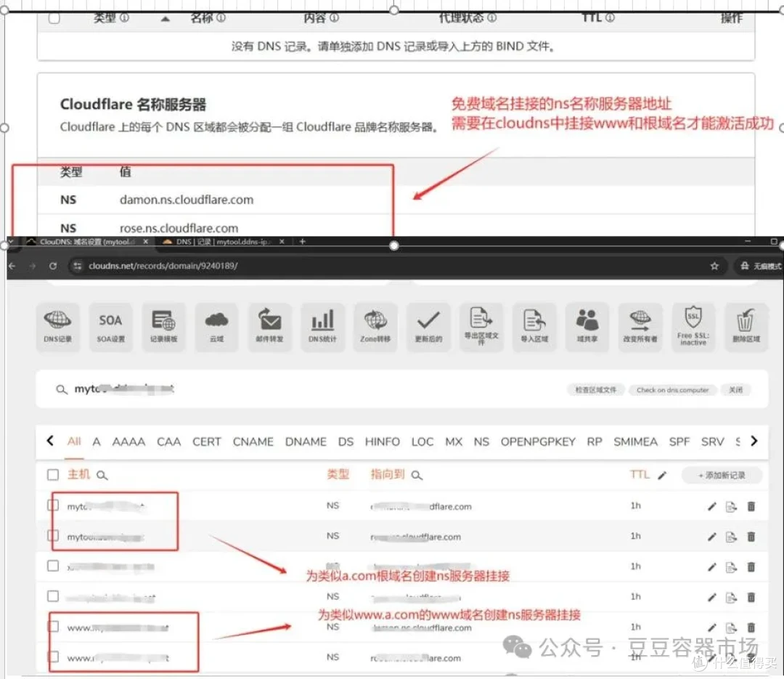
Task: Open the 邮件转发 mail forwarding icon
Action: [x=269, y=327]
